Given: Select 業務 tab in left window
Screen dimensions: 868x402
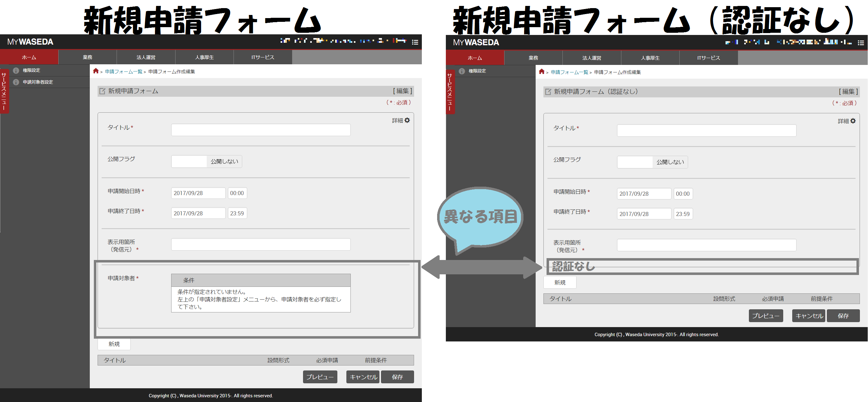Looking at the screenshot, I should click(x=88, y=57).
